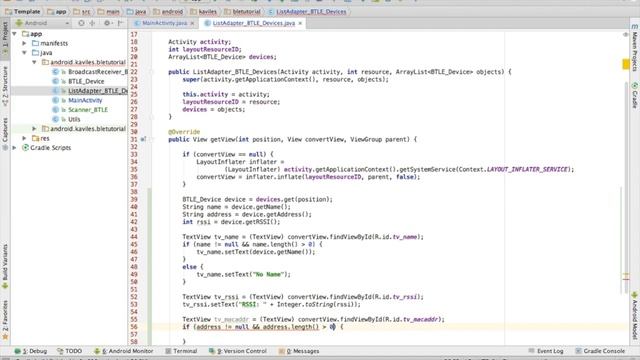Image resolution: width=640 pixels, height=360 pixels.
Task: Toggle Android Model side panel
Action: click(635, 316)
